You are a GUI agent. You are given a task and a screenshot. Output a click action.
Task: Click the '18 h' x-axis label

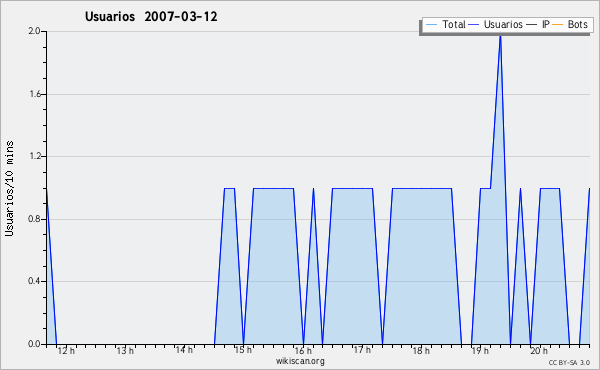[x=421, y=351]
